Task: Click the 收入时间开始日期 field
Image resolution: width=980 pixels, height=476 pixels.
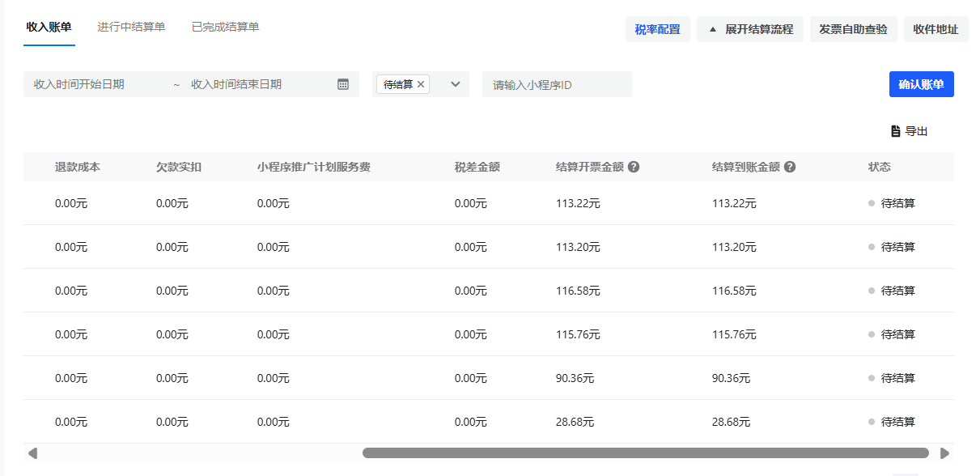Action: 97,84
